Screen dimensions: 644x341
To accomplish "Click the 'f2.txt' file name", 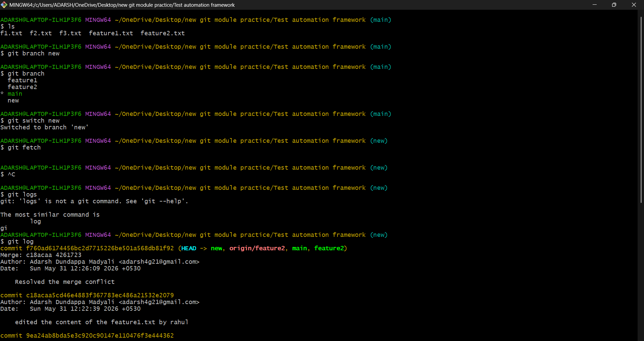I will click(41, 33).
